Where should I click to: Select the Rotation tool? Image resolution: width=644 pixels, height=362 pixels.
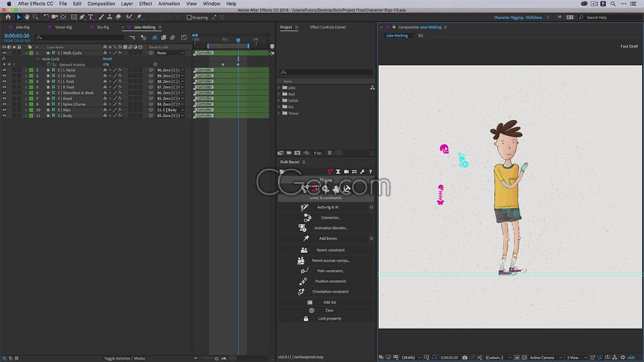click(46, 18)
